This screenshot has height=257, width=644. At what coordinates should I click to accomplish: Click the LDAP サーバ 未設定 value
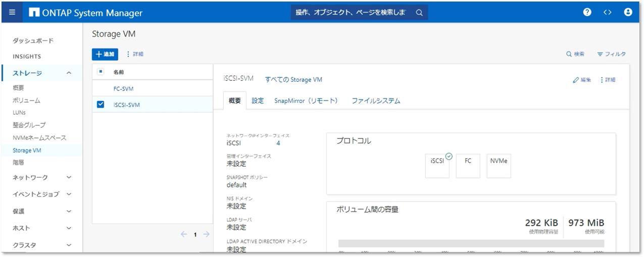click(x=236, y=227)
